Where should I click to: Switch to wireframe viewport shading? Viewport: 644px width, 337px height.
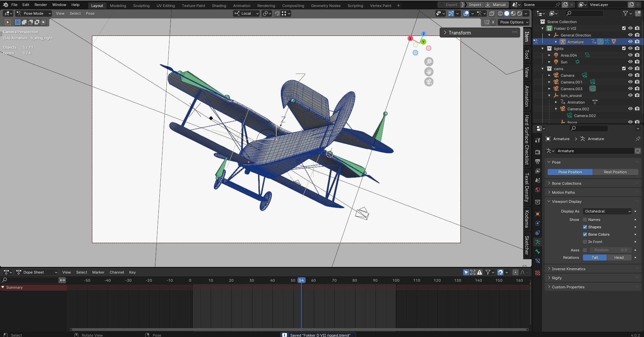click(500, 13)
